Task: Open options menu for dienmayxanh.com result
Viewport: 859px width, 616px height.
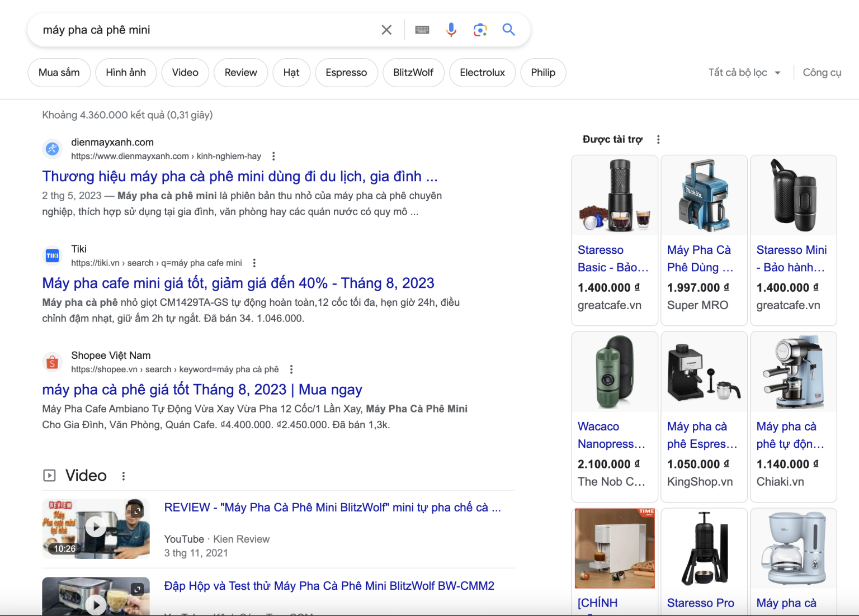Action: click(x=273, y=157)
